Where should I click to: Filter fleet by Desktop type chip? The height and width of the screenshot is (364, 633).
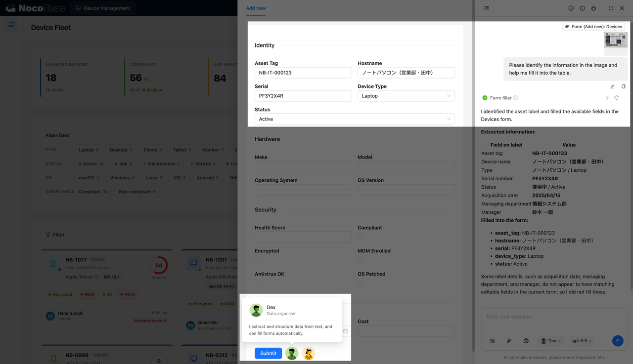point(121,150)
